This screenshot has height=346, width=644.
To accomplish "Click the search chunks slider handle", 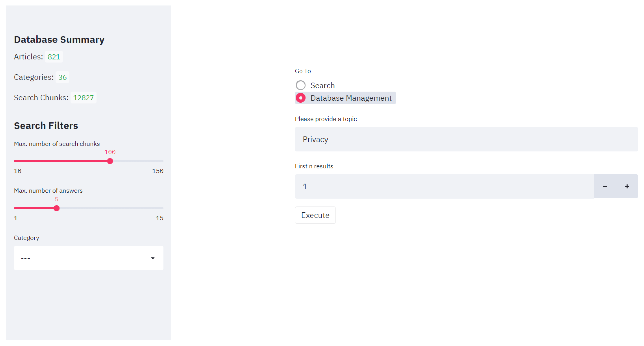I will pyautogui.click(x=110, y=161).
